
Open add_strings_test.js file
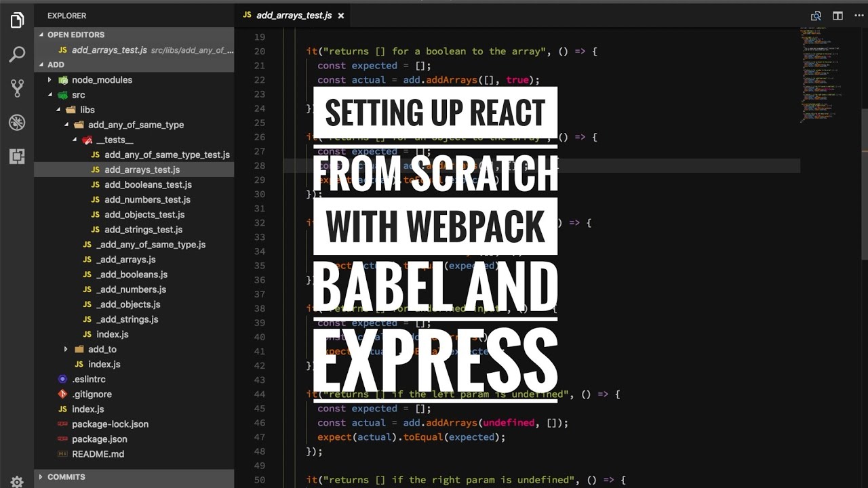coord(134,229)
